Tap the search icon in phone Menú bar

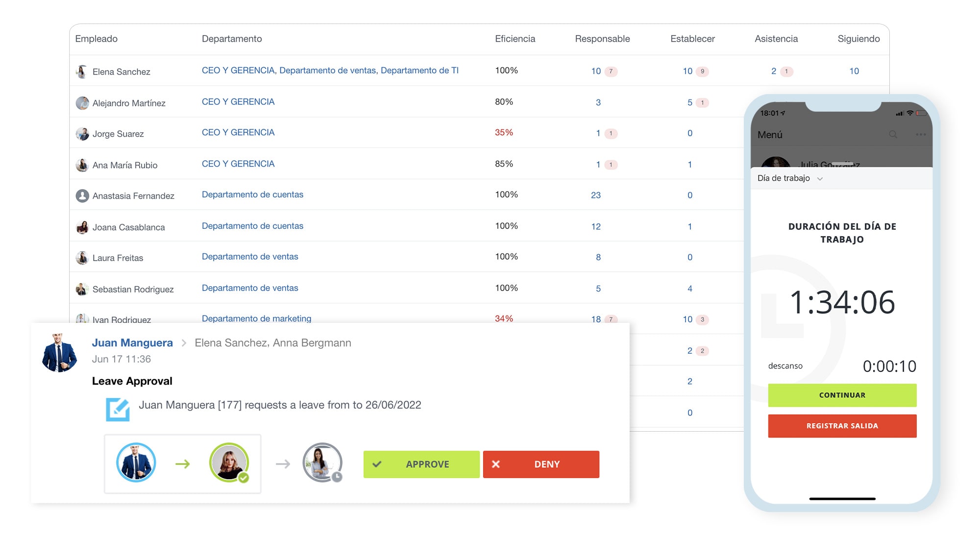[x=893, y=134]
